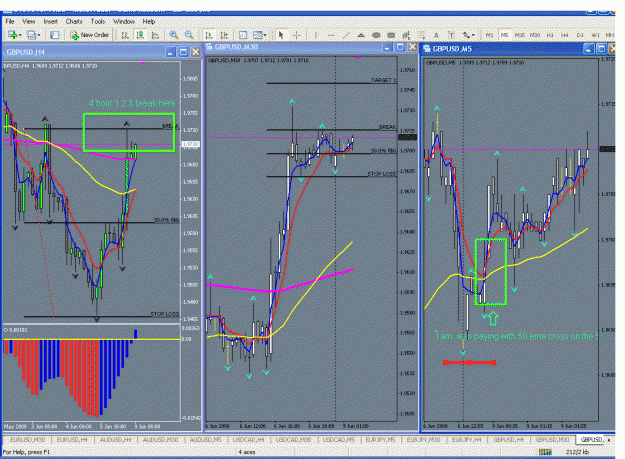
Task: Click the New Chart toolbar icon
Action: tap(12, 35)
